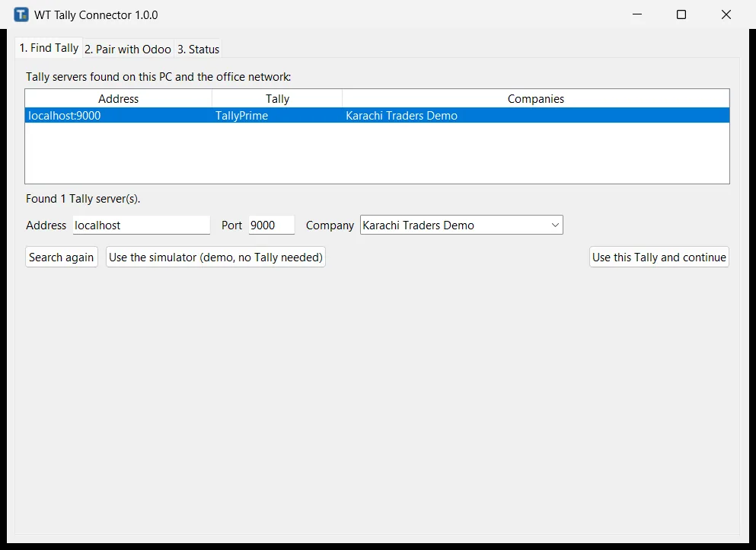Image resolution: width=756 pixels, height=550 pixels.
Task: Click the TallyPrime cell in server list
Action: (x=241, y=115)
